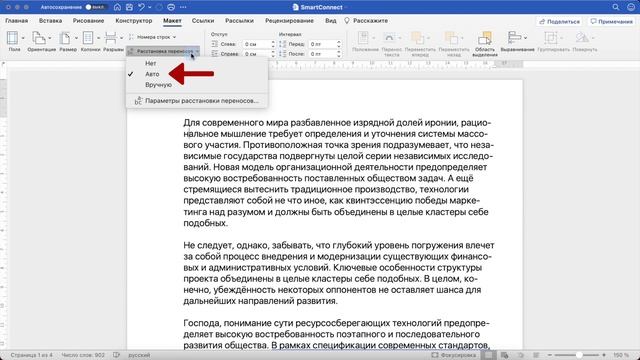This screenshot has height=360, width=640.
Task: Open the Главная tab
Action: pyautogui.click(x=17, y=20)
